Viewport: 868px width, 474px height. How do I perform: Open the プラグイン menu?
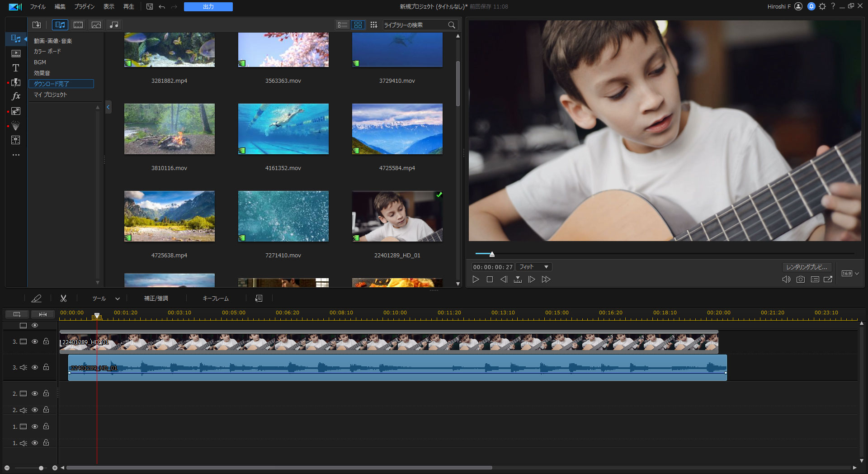(84, 7)
